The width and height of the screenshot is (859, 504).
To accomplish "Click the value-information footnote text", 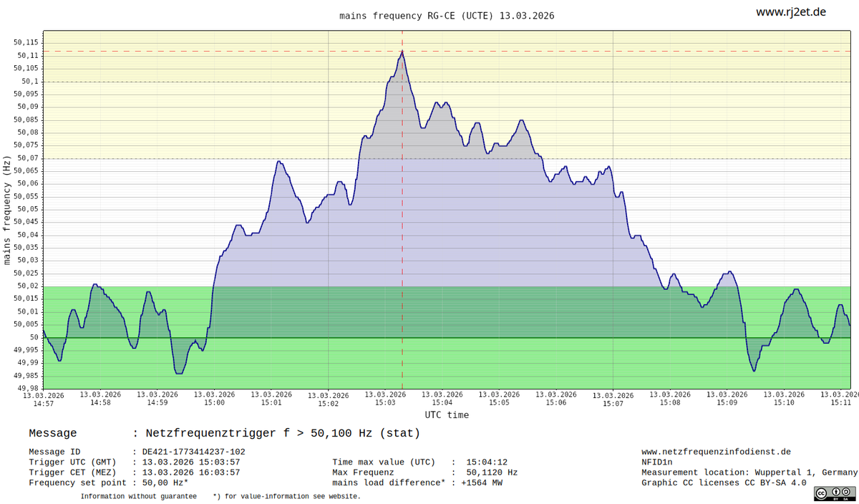I will click(287, 496).
